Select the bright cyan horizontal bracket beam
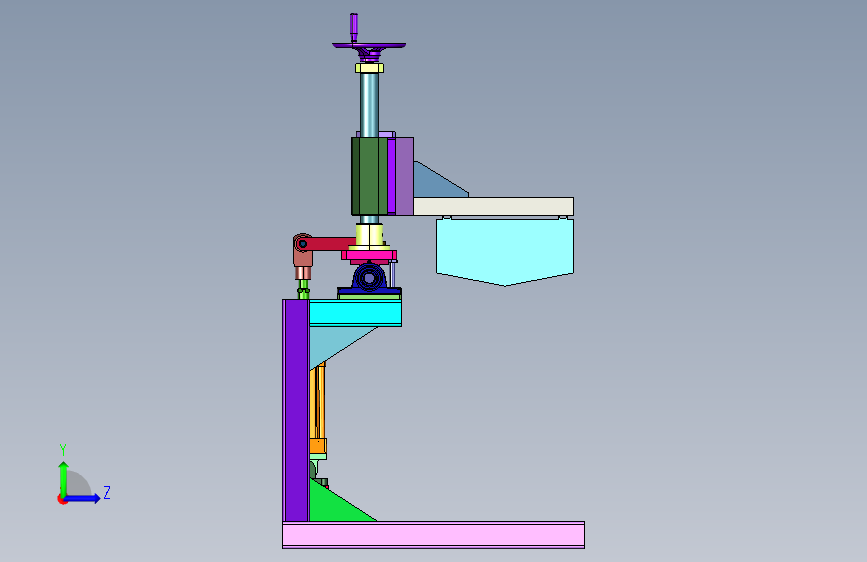The width and height of the screenshot is (867, 562). (x=355, y=313)
